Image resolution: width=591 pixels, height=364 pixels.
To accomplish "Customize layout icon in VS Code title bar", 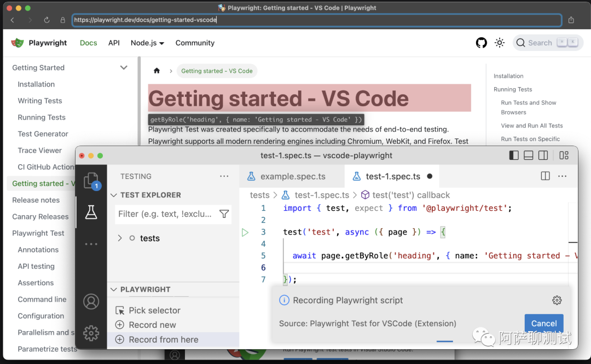I will tap(564, 155).
